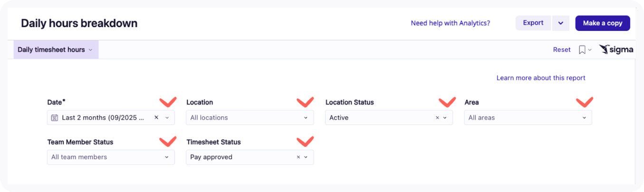Screen dimensions: 644x192
Task: Expand Timesheet Status dropdown chevron
Action: pos(306,157)
